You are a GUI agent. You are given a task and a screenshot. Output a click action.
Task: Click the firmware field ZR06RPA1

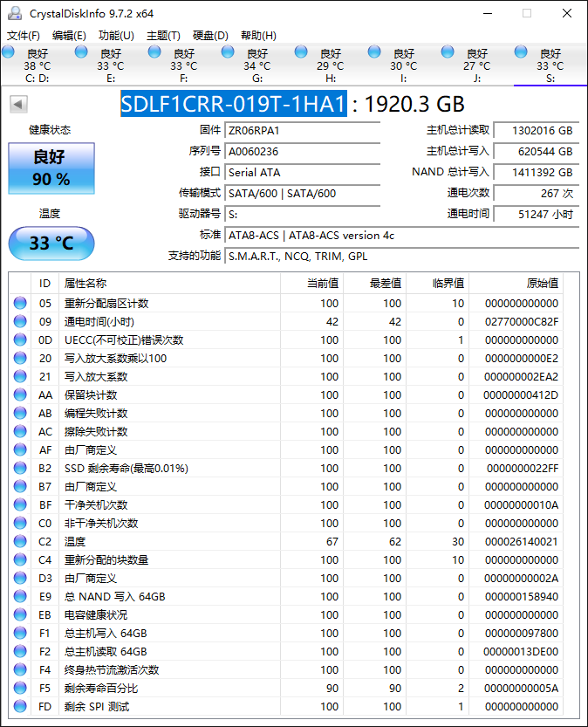(302, 131)
